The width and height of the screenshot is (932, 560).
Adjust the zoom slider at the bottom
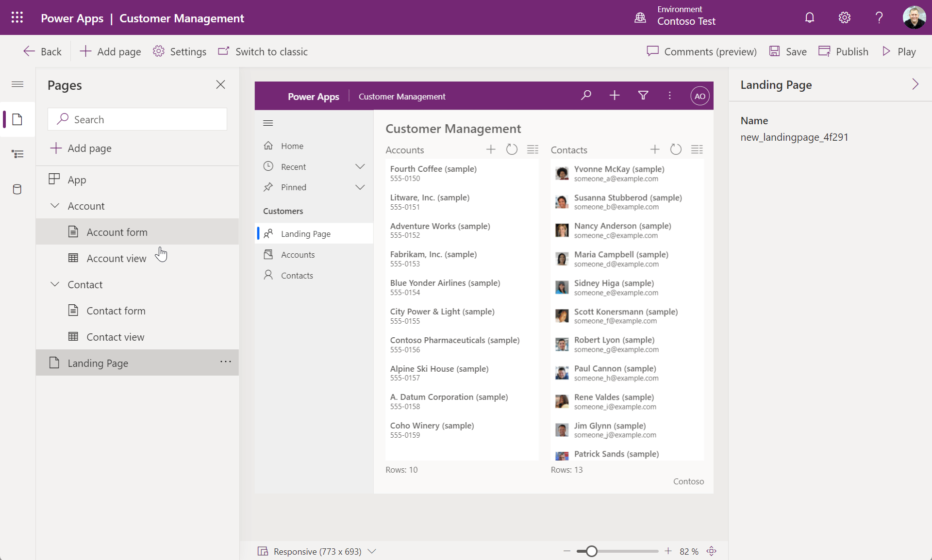[592, 551]
